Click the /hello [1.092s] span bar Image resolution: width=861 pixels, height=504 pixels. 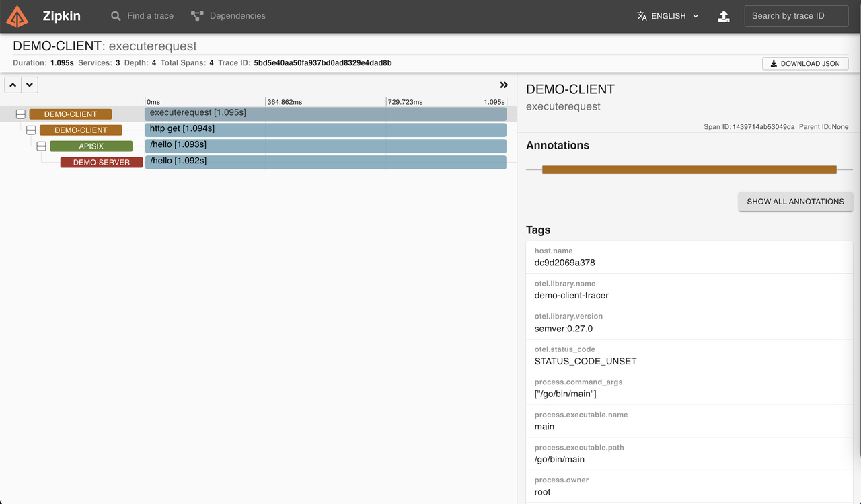[326, 162]
